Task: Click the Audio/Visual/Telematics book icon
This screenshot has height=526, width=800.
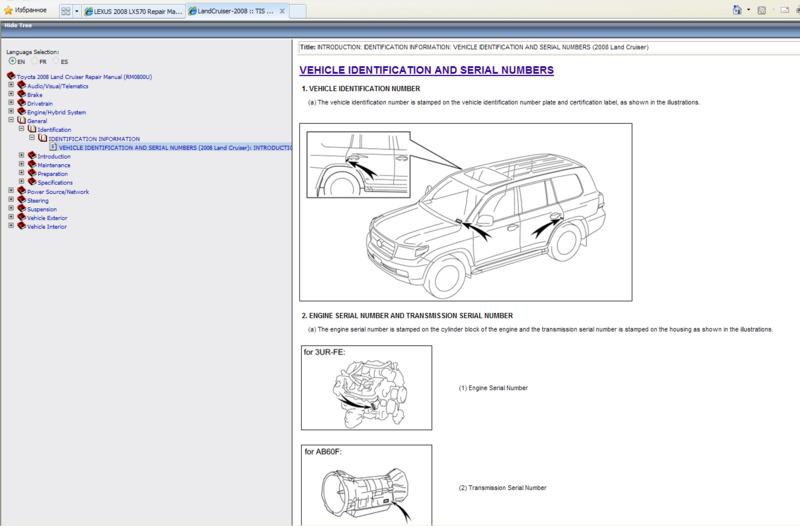Action: tap(21, 85)
